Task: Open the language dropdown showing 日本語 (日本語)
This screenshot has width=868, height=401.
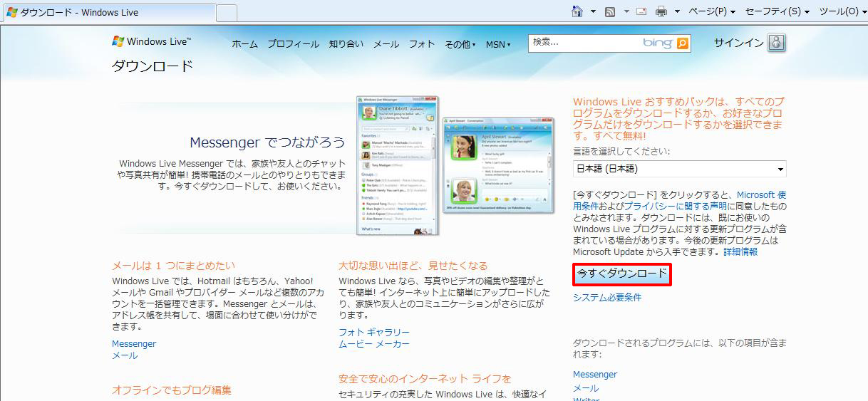Action: [x=680, y=169]
